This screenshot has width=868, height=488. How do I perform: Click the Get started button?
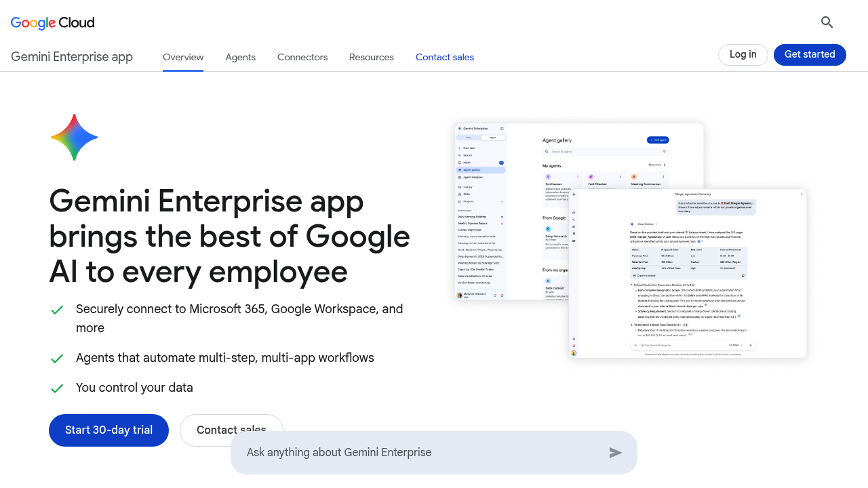pos(810,55)
